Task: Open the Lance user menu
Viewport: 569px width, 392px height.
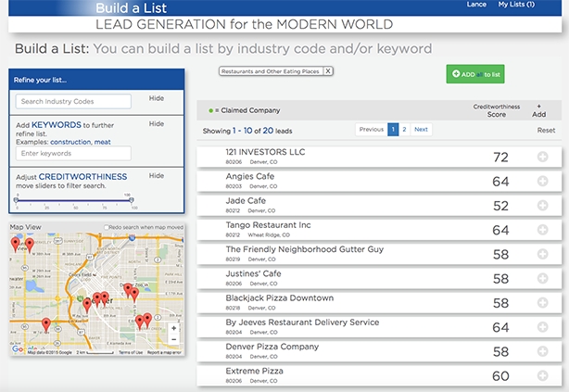Action: 476,5
